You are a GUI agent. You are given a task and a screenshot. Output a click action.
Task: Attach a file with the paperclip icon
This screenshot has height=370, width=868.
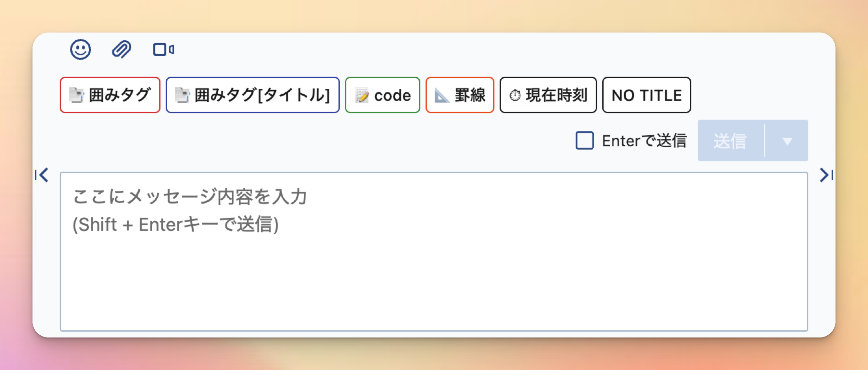tap(121, 49)
